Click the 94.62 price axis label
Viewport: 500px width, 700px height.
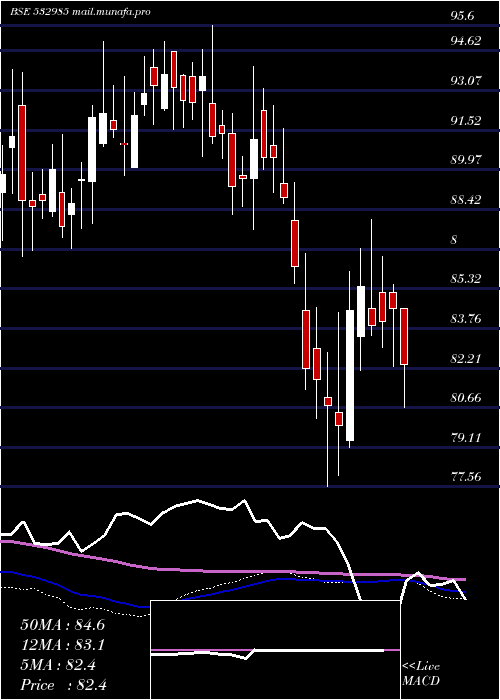tap(466, 41)
